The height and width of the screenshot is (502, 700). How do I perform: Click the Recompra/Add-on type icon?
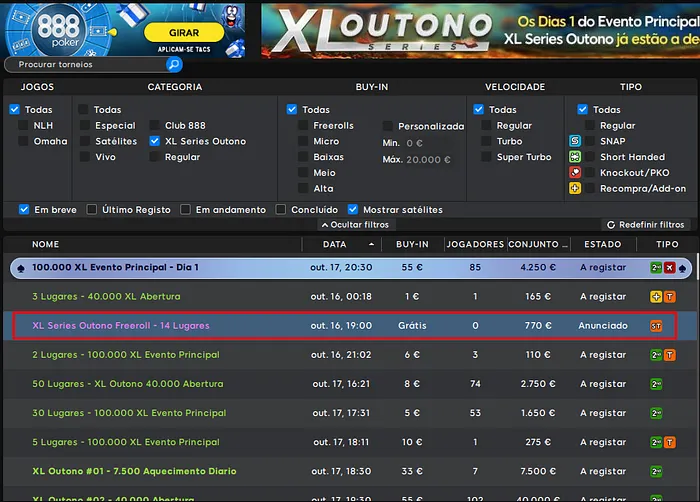[575, 188]
